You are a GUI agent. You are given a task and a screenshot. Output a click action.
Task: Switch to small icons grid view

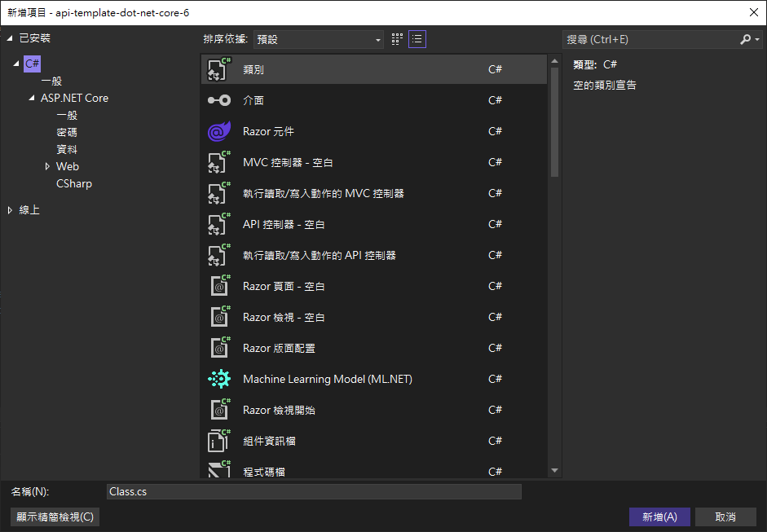click(397, 39)
